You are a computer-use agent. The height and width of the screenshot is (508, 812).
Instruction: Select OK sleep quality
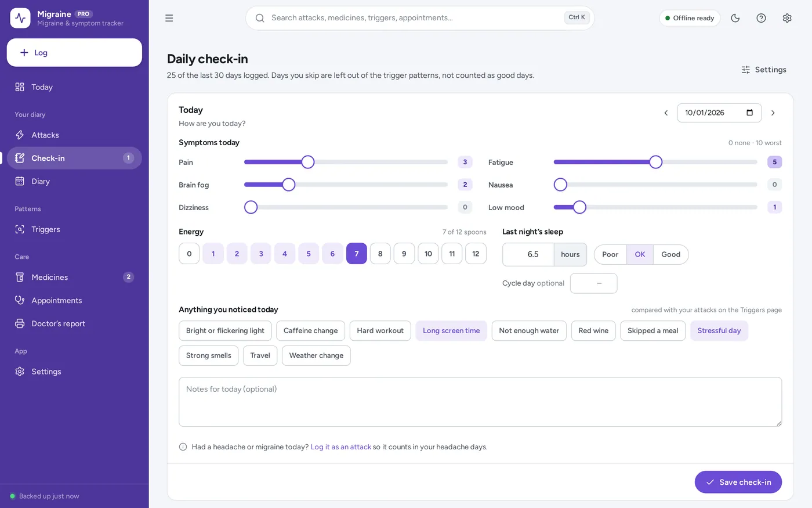(x=640, y=254)
